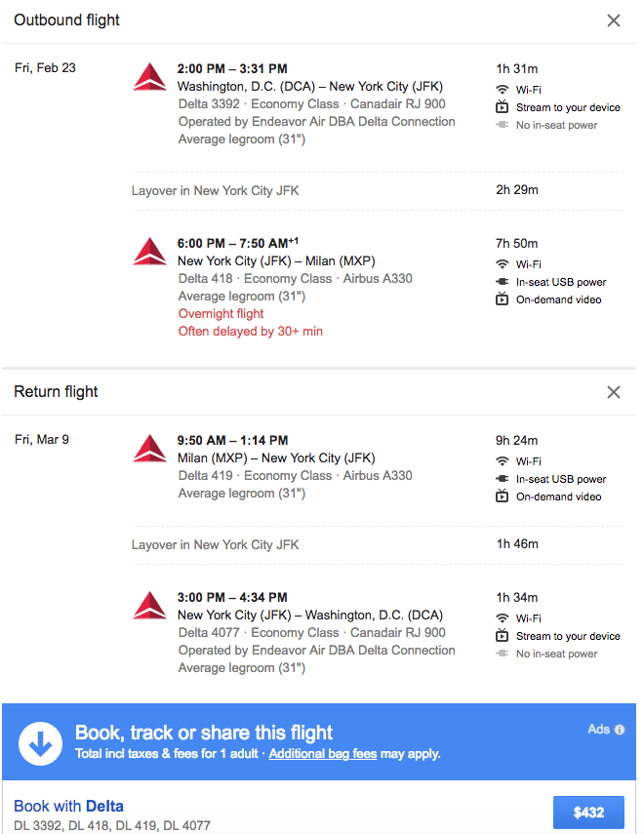Click the Often delayed by 30+ min warning

(x=251, y=332)
